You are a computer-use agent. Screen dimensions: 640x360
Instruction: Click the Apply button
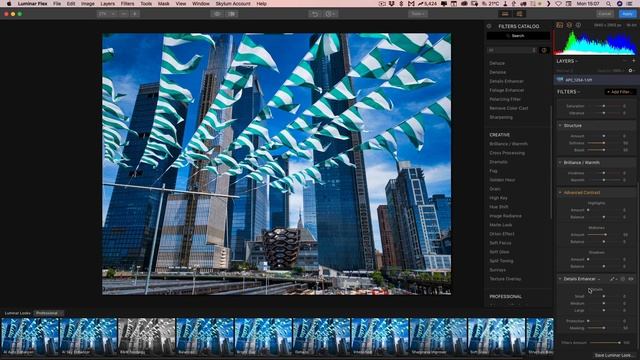coord(627,14)
